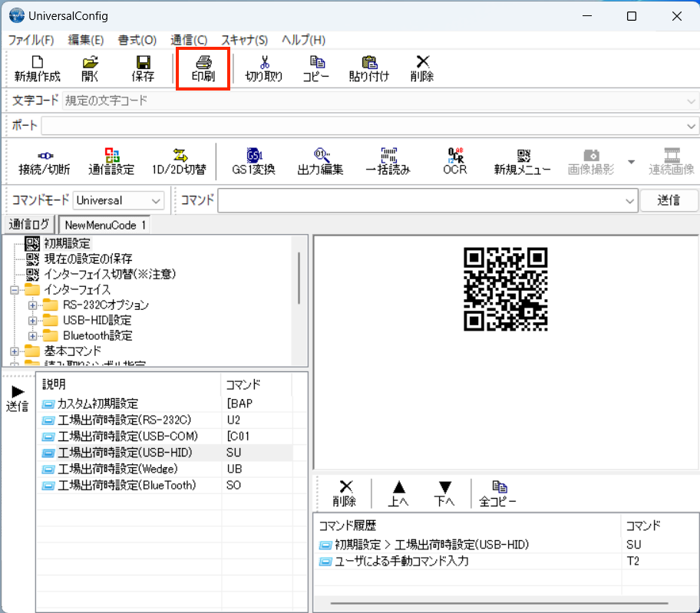The image size is (700, 613).
Task: Click 全コピー to copy all commands
Action: coord(499,493)
